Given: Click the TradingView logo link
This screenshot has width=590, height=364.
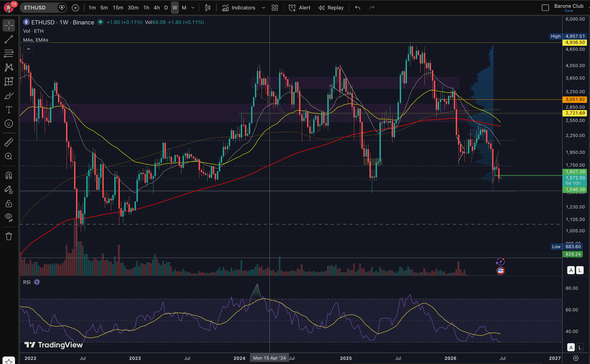Looking at the screenshot, I should click(x=54, y=345).
